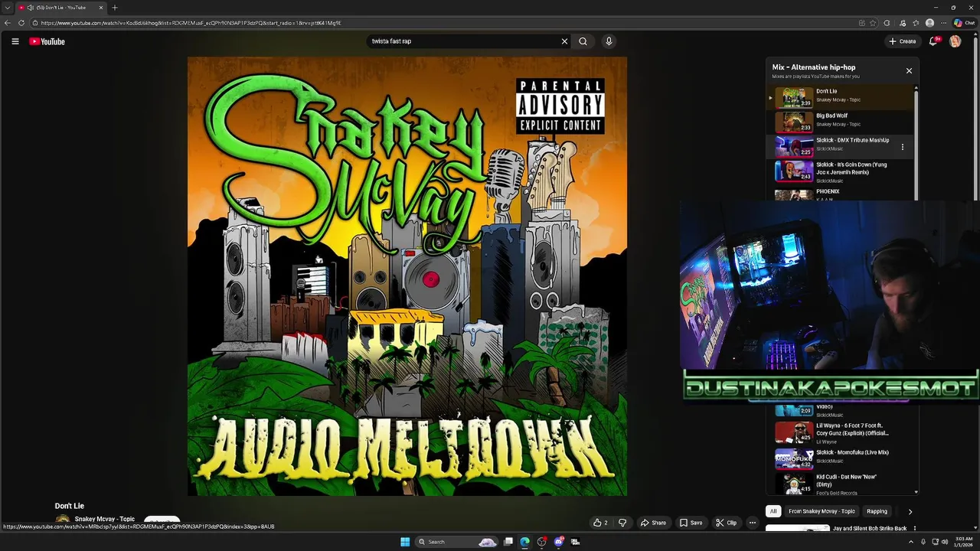Open YouTube notifications bell
Screen dimensions: 980x551
click(933, 41)
